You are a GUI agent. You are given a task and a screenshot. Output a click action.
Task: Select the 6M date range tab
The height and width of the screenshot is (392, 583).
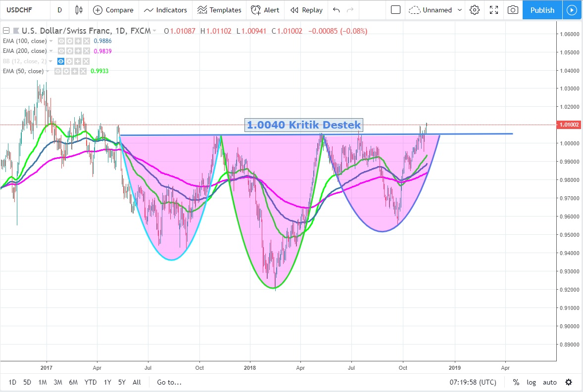[73, 382]
